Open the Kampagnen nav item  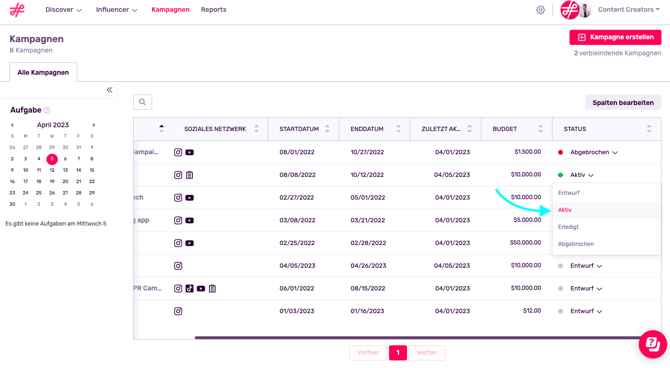170,10
